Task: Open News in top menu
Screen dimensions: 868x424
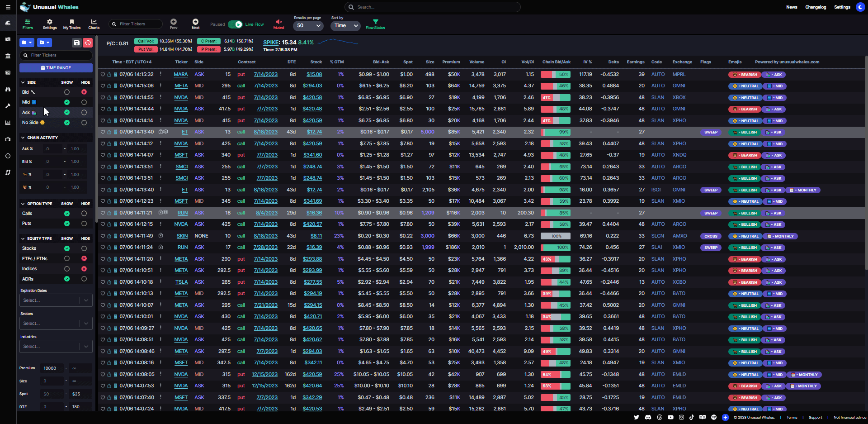Action: tap(792, 7)
